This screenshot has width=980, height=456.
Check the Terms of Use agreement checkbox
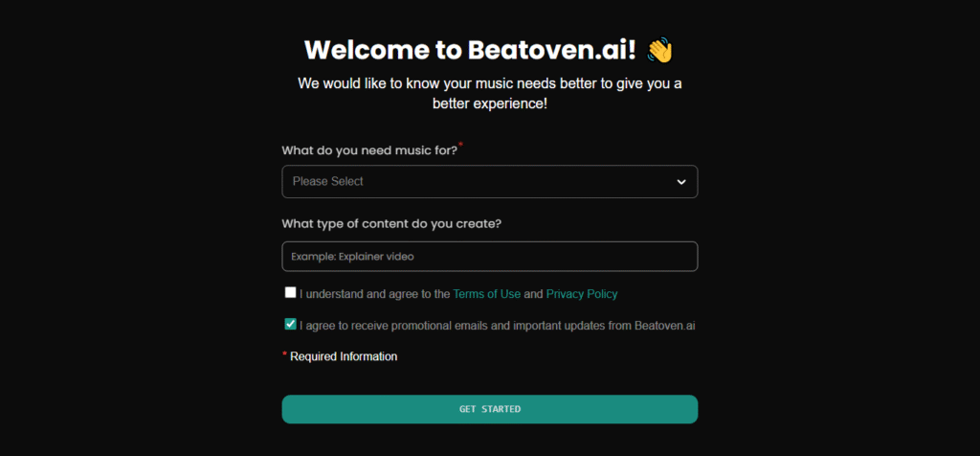[x=290, y=292]
